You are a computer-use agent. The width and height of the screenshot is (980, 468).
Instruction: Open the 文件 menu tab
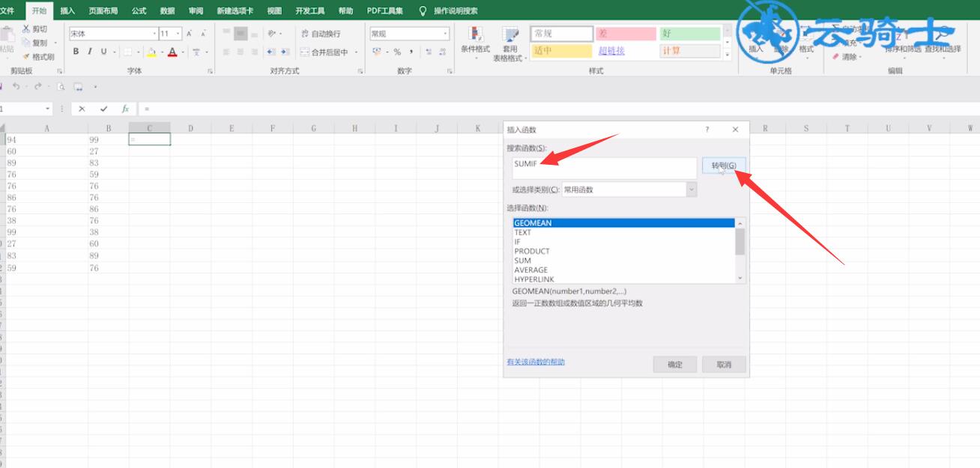tap(7, 10)
